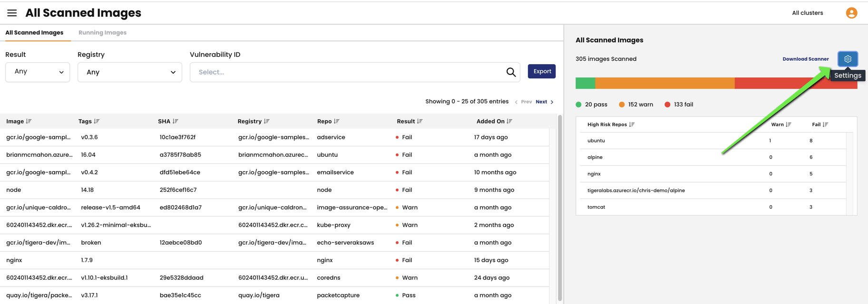Click the search magnifier icon
This screenshot has height=304, width=868.
(x=511, y=72)
